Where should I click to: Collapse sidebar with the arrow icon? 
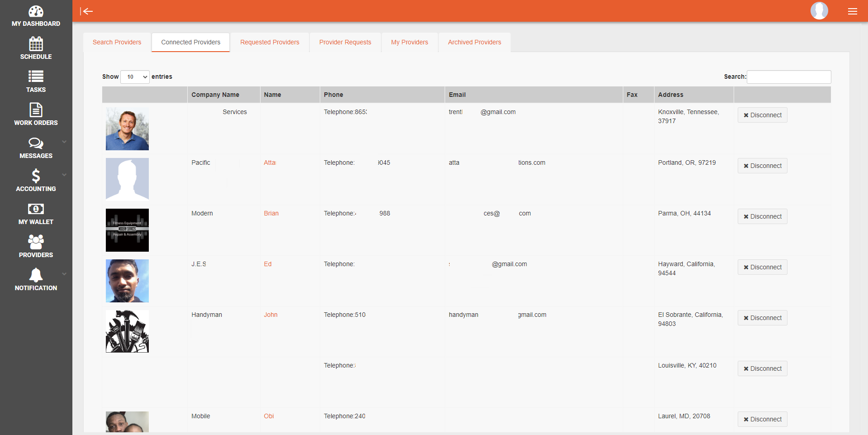coord(86,11)
